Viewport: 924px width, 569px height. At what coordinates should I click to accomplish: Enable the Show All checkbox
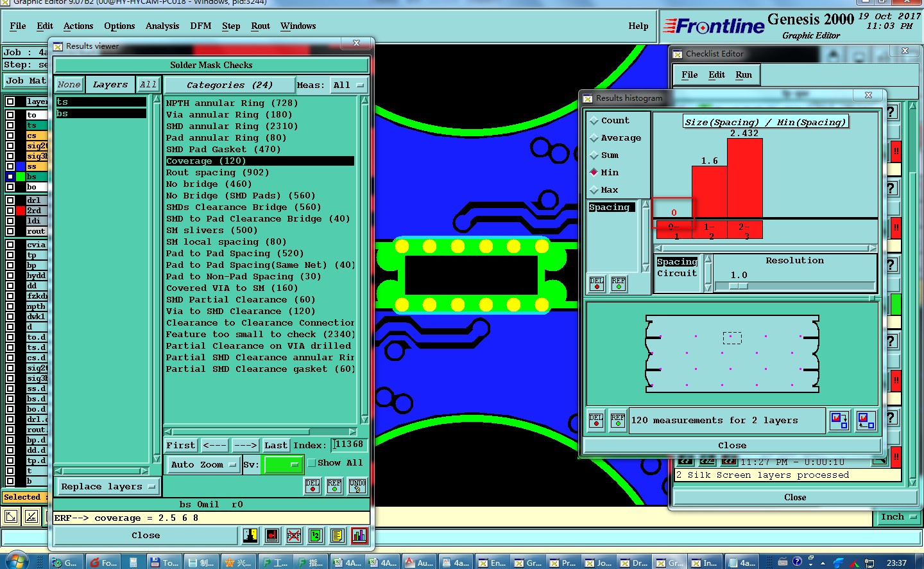coord(311,462)
